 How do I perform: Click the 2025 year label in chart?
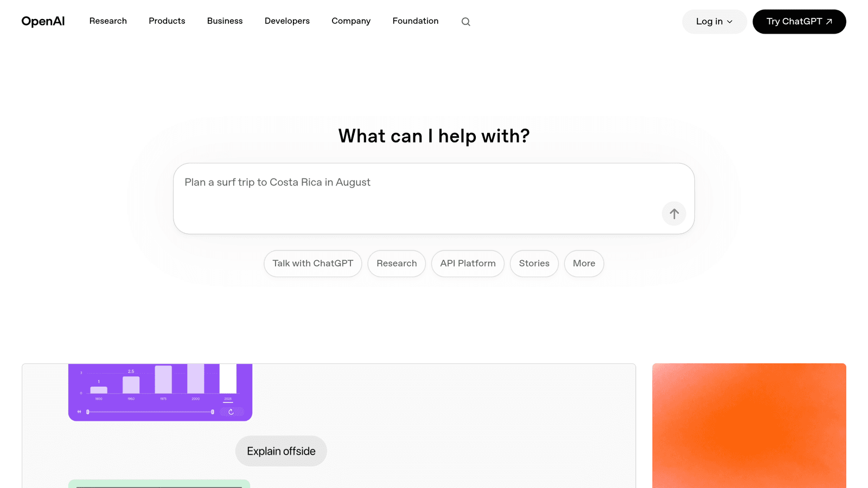click(x=228, y=399)
